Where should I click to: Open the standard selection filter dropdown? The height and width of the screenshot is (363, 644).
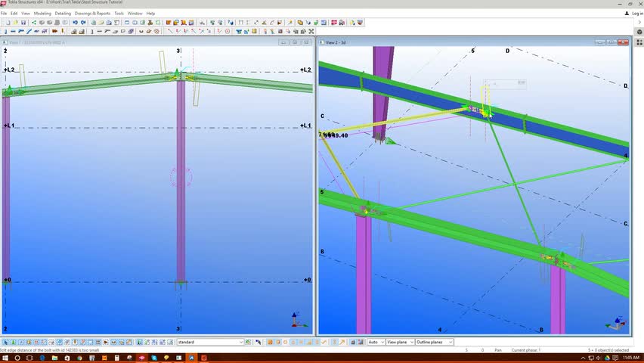coord(240,343)
